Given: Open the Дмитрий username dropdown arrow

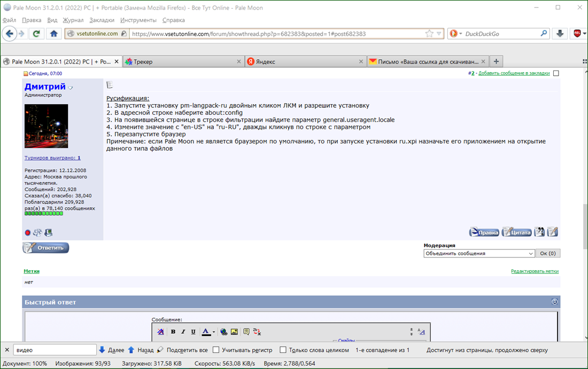Looking at the screenshot, I should [x=71, y=88].
